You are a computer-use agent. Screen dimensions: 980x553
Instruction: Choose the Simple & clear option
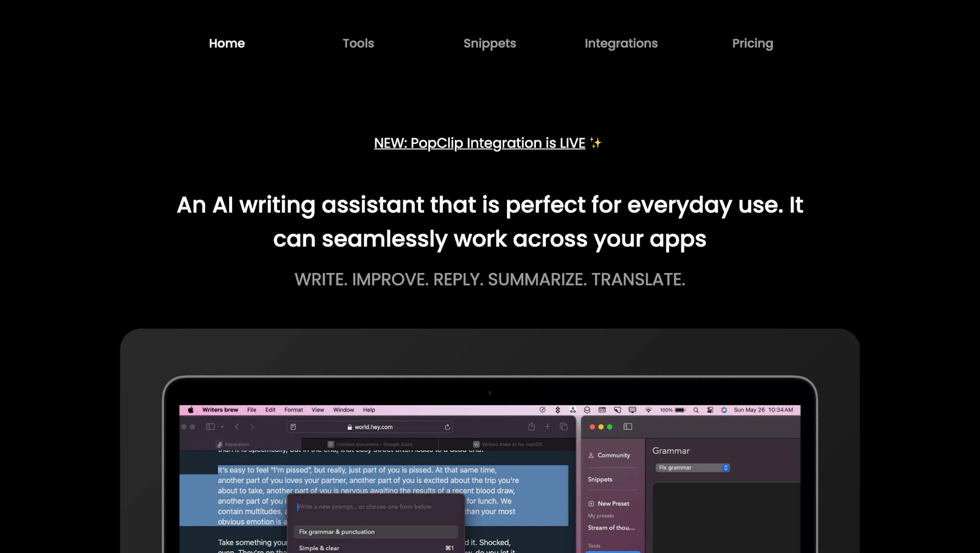click(376, 548)
